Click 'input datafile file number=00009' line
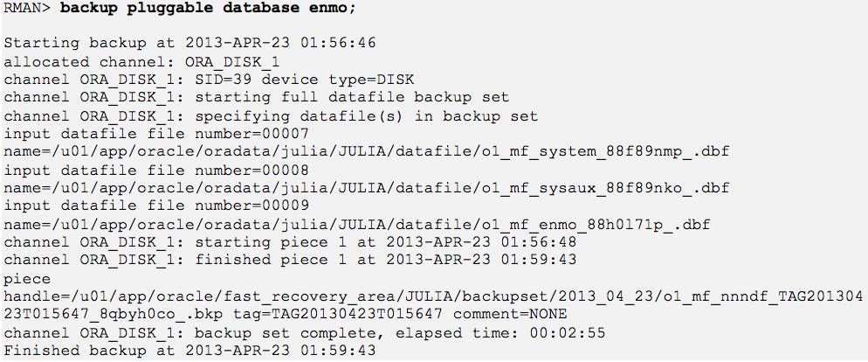 click(x=156, y=205)
